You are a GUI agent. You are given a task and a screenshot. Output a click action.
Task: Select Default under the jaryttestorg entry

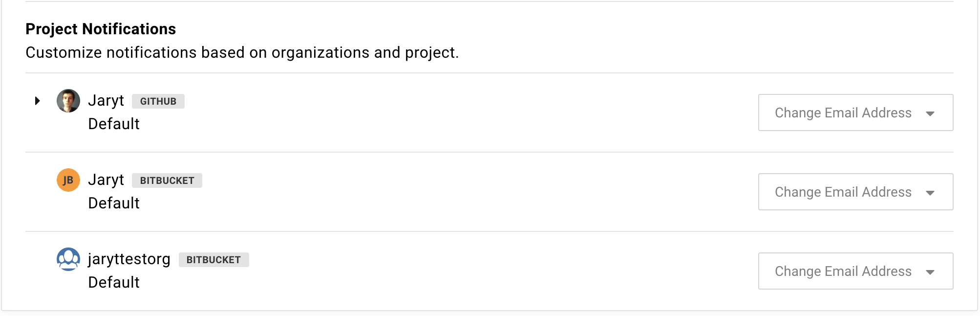pos(113,283)
